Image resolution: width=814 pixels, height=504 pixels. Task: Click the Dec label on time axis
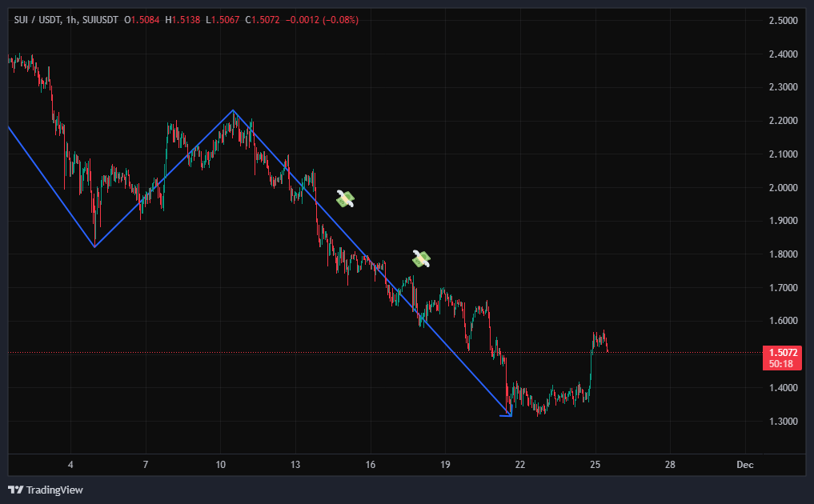tap(744, 465)
